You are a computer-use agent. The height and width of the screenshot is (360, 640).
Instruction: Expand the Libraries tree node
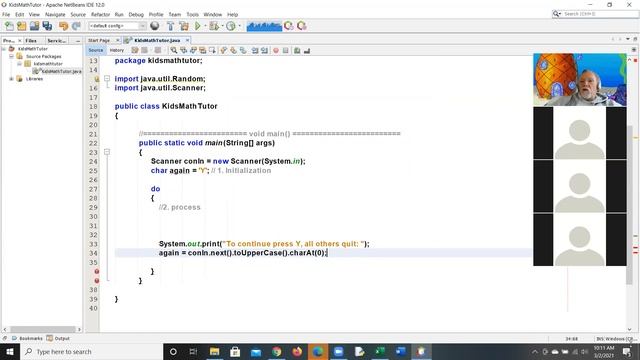(x=11, y=79)
